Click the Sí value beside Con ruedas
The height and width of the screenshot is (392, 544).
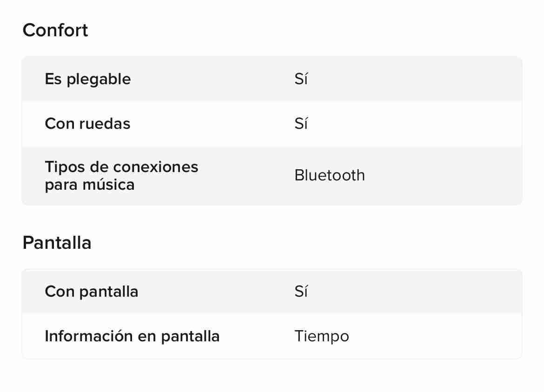[301, 124]
